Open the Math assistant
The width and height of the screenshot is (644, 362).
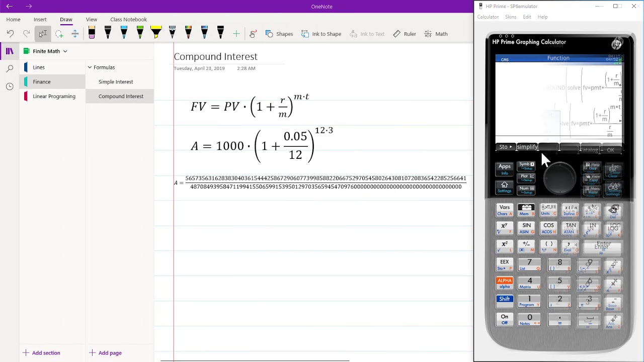pyautogui.click(x=436, y=34)
